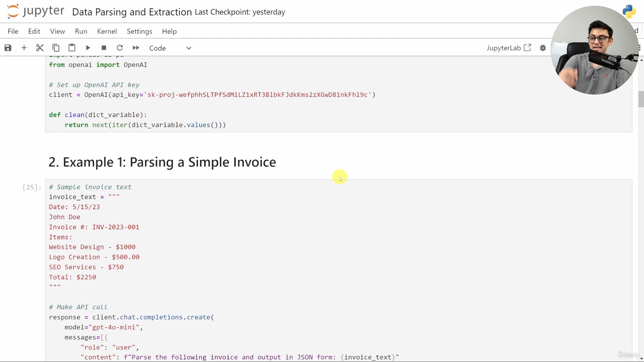This screenshot has height=362, width=644.
Task: Click the scroll down arrow at bottom right
Action: (x=641, y=359)
